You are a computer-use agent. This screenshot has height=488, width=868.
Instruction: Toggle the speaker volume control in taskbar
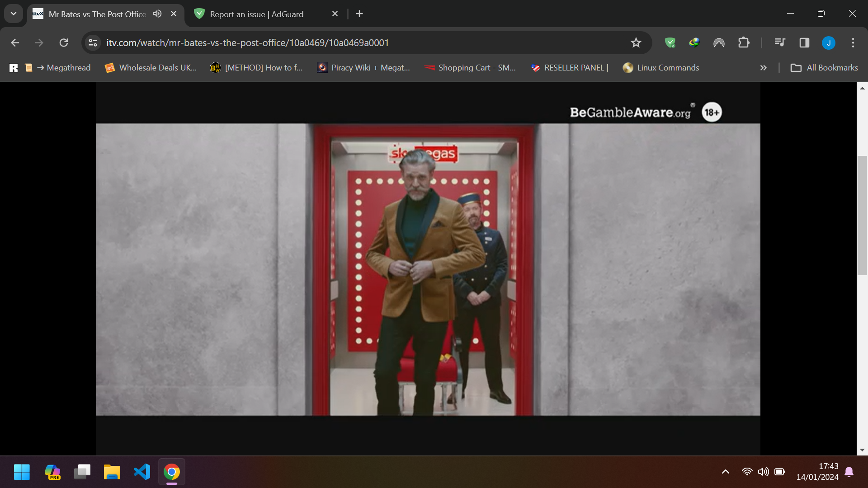763,471
